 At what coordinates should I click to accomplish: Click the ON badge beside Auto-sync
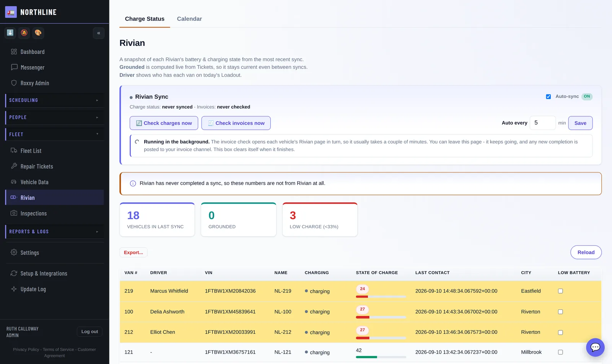[587, 97]
